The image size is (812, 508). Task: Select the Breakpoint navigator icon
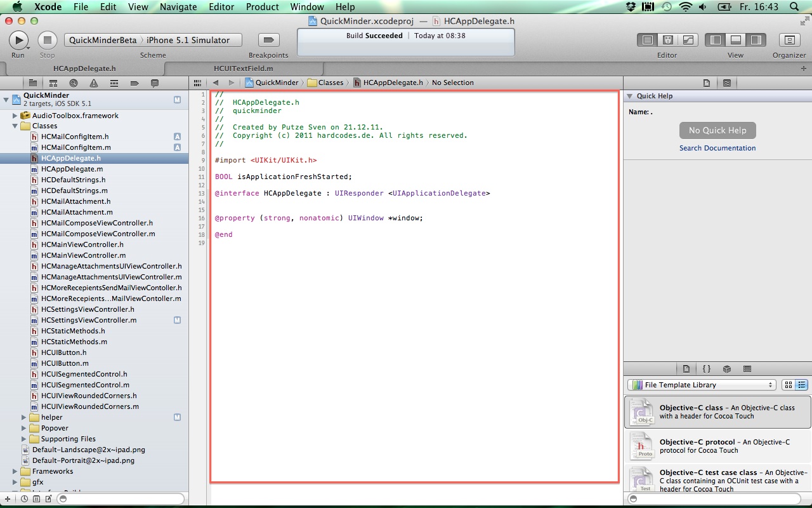pyautogui.click(x=134, y=83)
